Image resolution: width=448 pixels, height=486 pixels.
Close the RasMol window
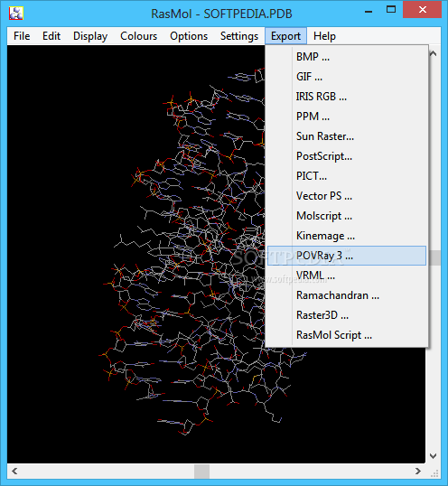423,10
